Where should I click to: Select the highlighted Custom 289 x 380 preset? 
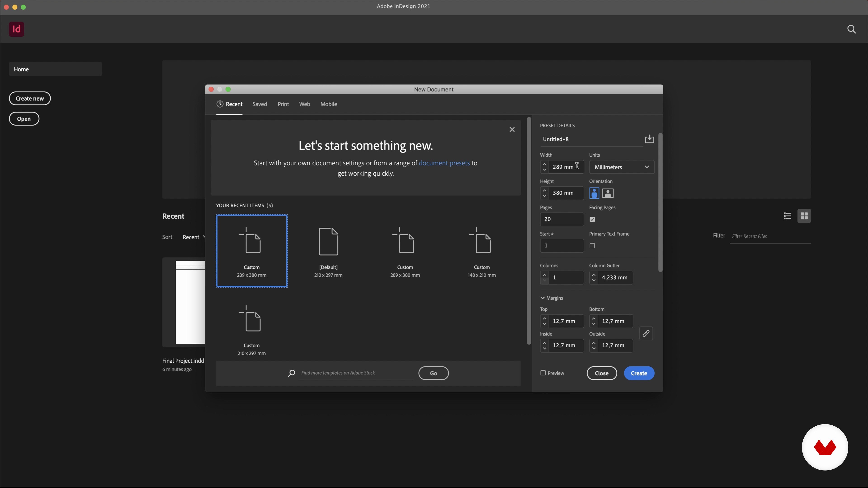[252, 251]
